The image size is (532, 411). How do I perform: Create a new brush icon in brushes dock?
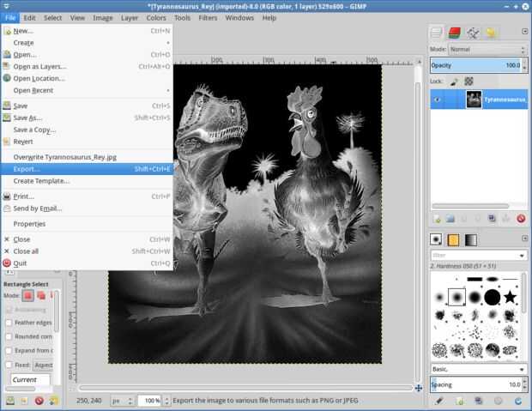click(459, 402)
